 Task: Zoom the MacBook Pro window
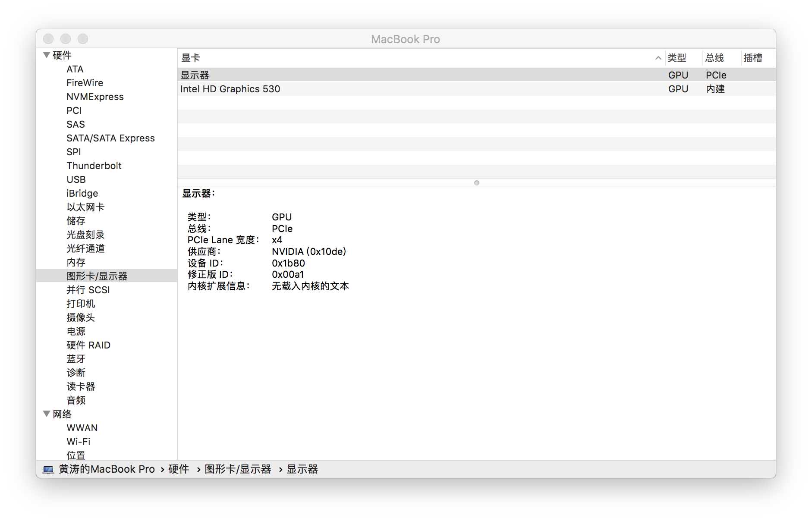click(x=83, y=39)
